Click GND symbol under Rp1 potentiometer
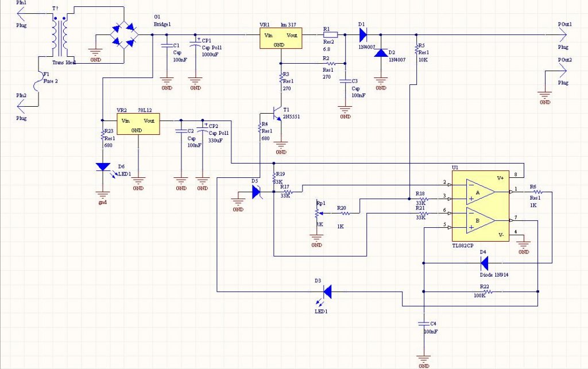The width and height of the screenshot is (588, 369). pos(317,239)
